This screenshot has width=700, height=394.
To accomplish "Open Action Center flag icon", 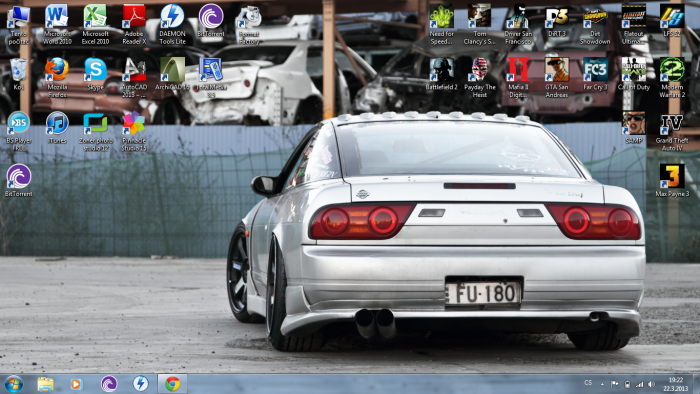I will pos(615,384).
